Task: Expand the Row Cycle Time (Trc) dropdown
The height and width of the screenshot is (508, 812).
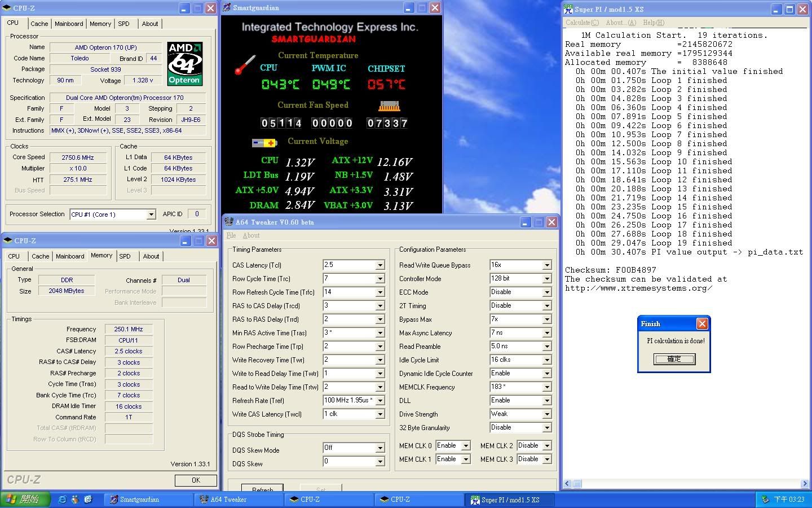Action: (x=380, y=278)
